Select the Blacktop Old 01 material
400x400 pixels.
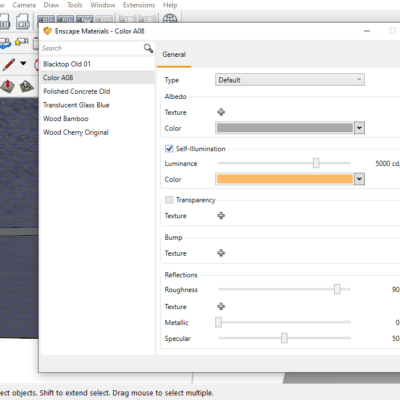(97, 64)
